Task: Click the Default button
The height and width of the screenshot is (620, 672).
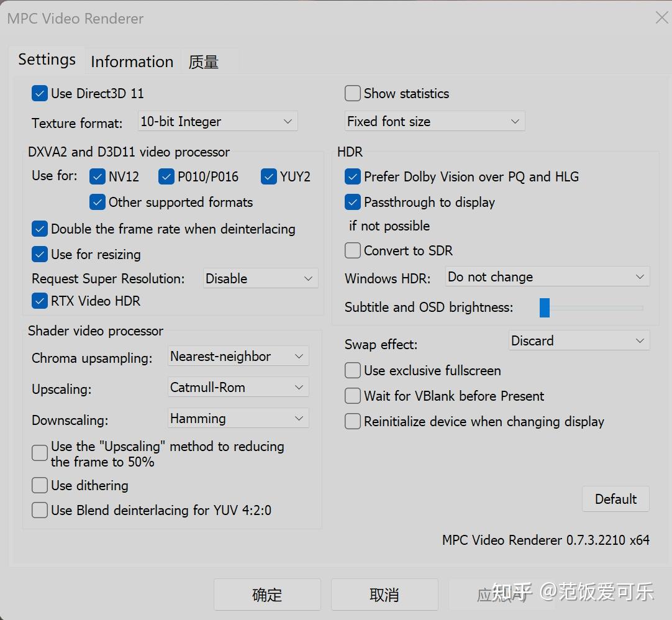Action: (615, 499)
